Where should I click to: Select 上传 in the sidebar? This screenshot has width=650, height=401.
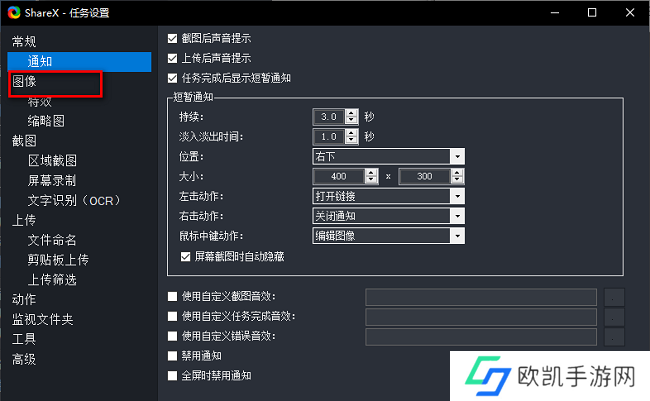[x=24, y=220]
